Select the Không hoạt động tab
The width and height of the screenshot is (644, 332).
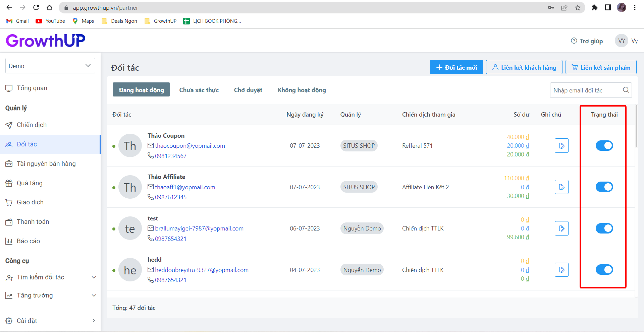click(302, 90)
